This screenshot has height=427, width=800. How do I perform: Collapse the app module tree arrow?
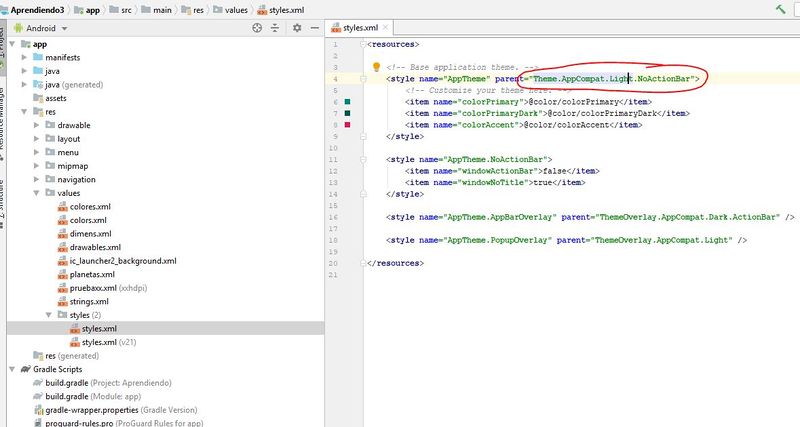12,44
